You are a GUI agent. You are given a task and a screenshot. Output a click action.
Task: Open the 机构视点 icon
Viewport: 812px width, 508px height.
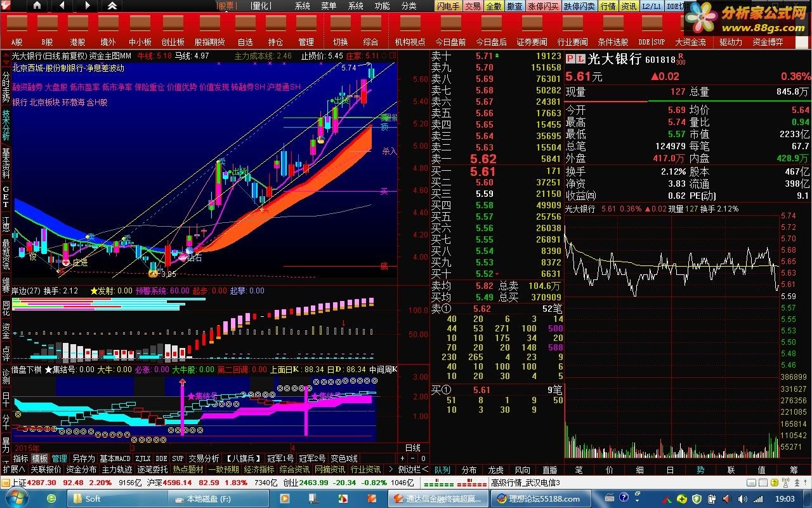(410, 30)
